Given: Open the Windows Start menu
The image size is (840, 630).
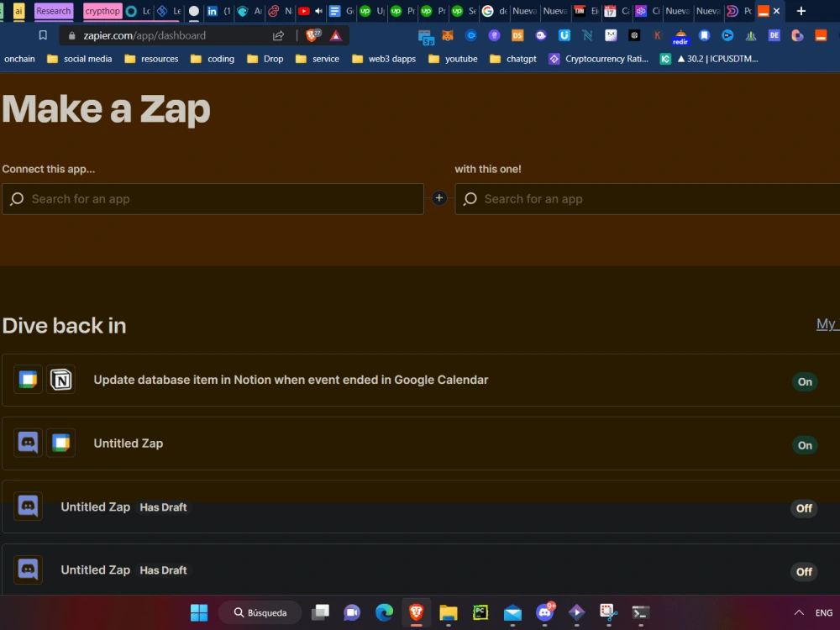Looking at the screenshot, I should pos(199,612).
